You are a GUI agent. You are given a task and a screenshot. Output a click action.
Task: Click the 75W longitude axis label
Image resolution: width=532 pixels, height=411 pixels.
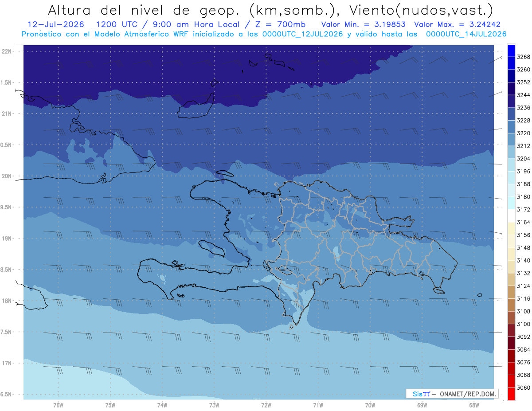110,405
